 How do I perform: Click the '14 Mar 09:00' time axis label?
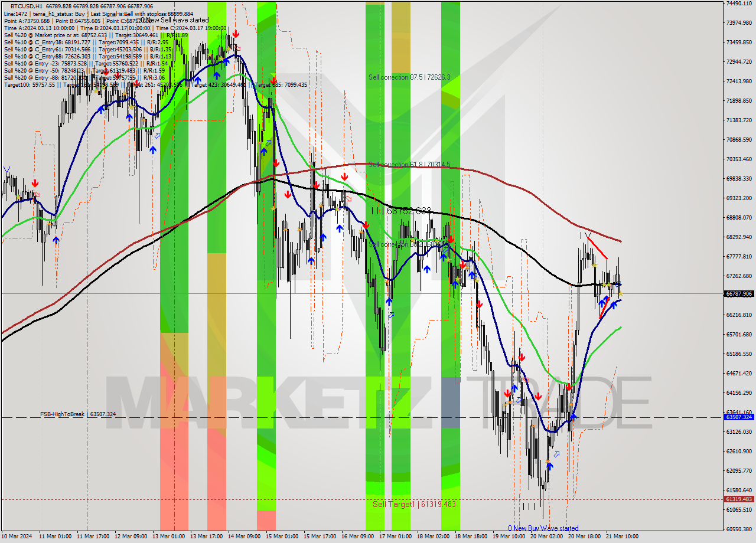(x=246, y=537)
